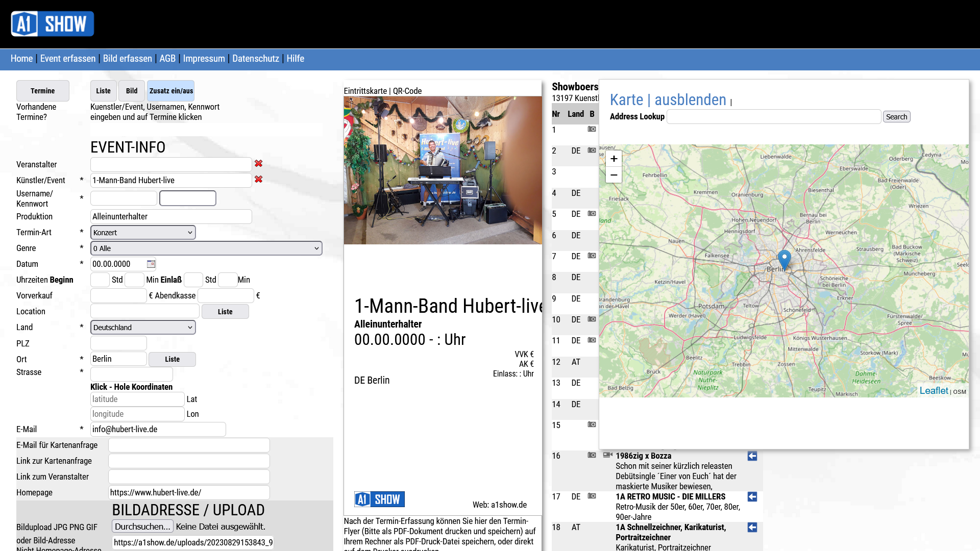The width and height of the screenshot is (980, 551).
Task: Toggle Zusatz ein/aus button
Action: pos(171,91)
